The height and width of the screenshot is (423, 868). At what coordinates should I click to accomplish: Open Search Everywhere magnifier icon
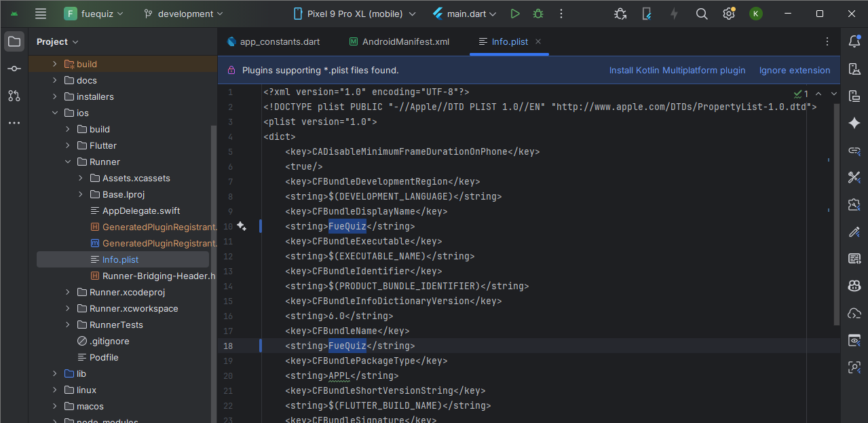tap(702, 14)
